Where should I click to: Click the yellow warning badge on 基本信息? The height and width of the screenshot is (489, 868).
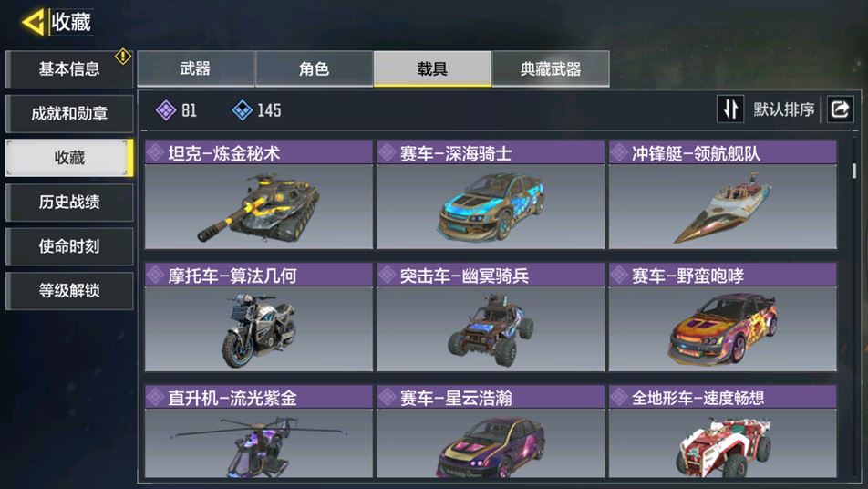122,56
